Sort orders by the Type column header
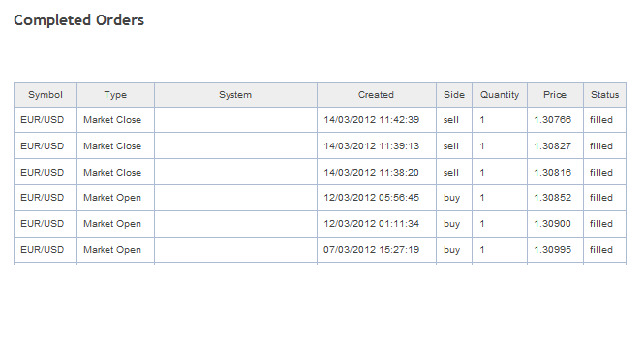This screenshot has height=351, width=644. click(x=115, y=95)
